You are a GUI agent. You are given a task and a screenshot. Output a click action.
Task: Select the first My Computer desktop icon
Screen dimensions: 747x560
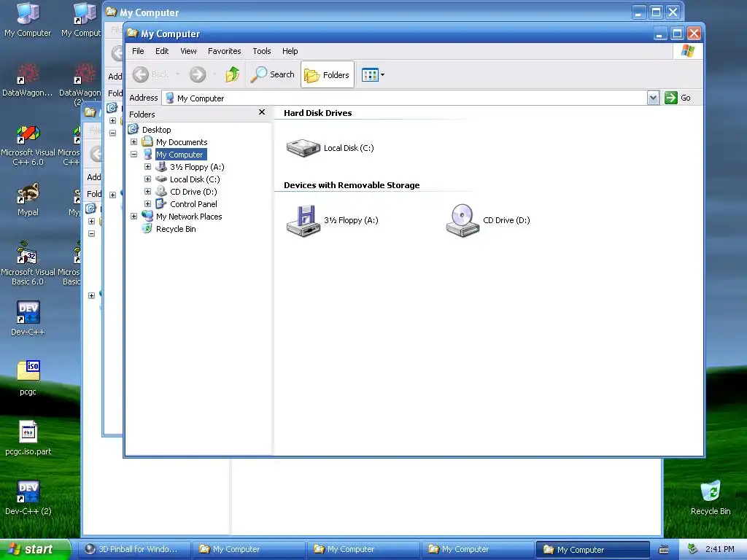(28, 20)
